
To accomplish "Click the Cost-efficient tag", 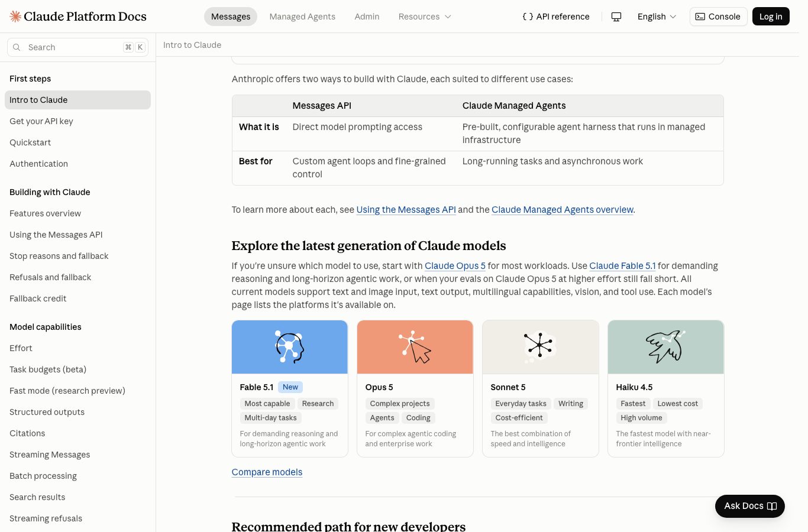I will click(x=519, y=418).
